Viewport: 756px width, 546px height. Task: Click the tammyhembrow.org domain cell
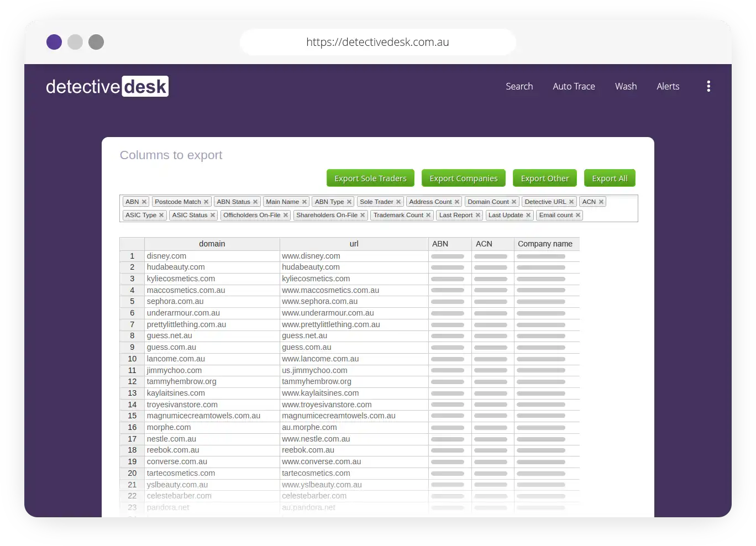tap(212, 382)
